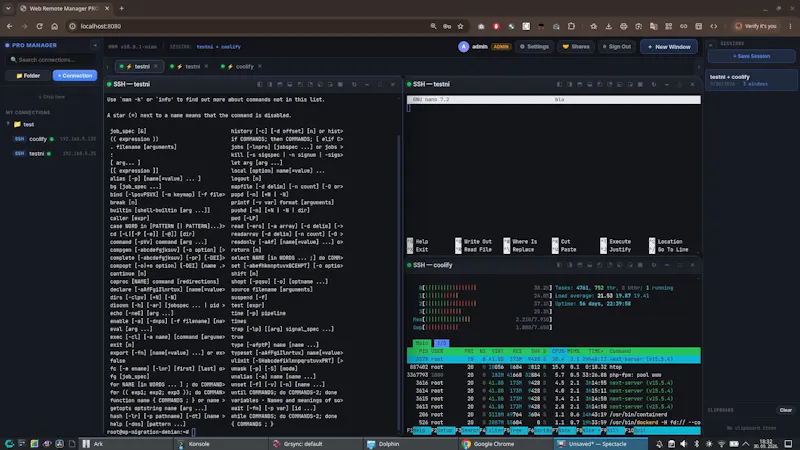Add a new Connection
The image size is (800, 450).
pyautogui.click(x=75, y=76)
